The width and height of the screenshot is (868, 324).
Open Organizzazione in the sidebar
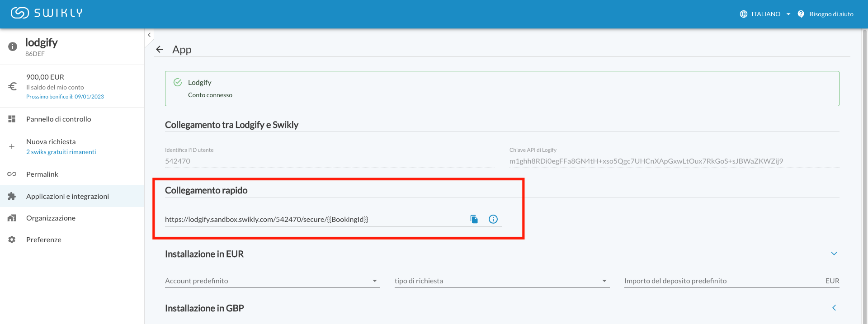(x=51, y=218)
